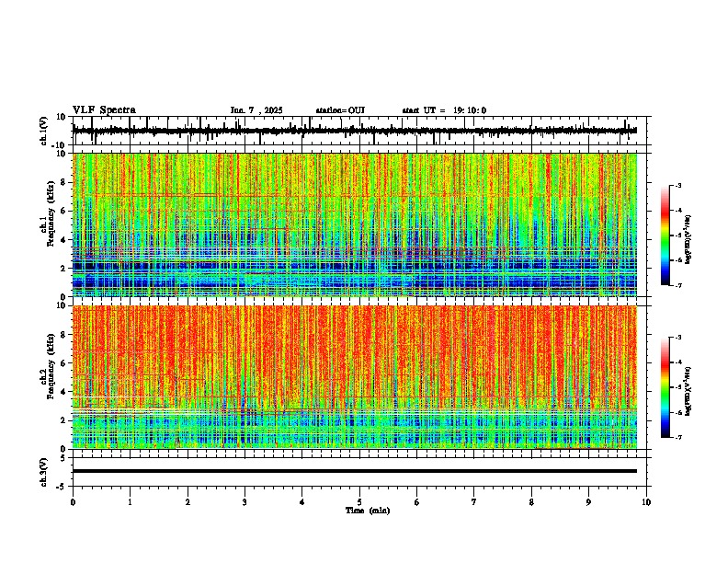Click the "-7" label on ch.2 color scale

click(678, 437)
